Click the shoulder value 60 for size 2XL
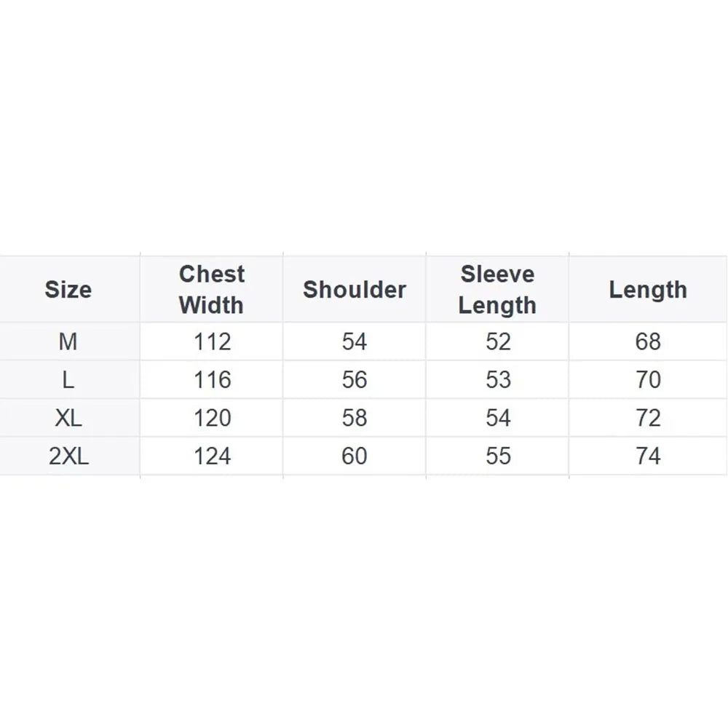 355,456
